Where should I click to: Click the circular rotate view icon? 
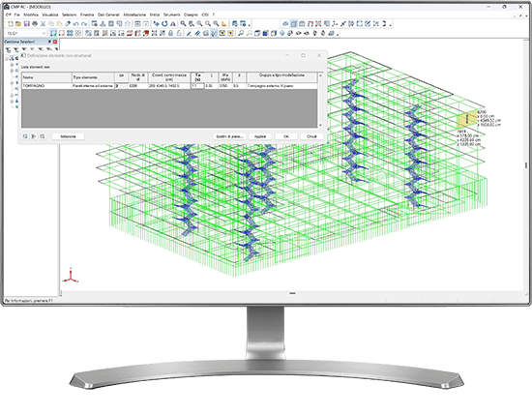(x=164, y=24)
